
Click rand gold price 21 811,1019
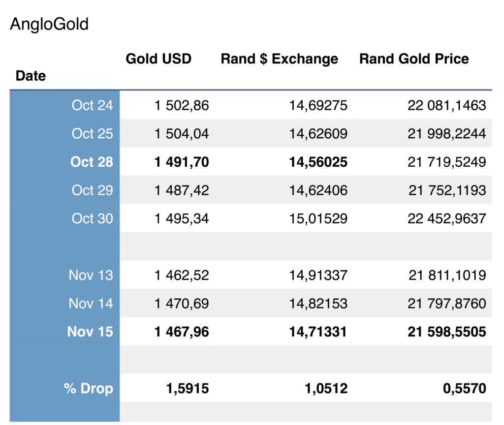[x=447, y=275]
